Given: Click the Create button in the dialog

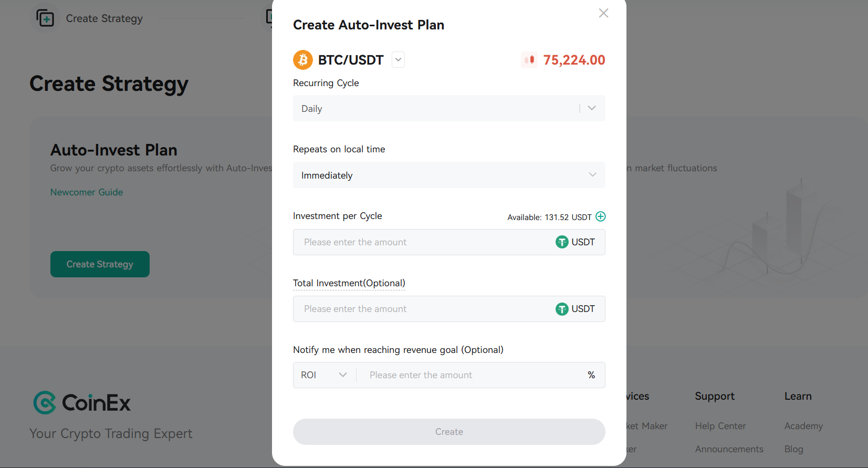Looking at the screenshot, I should click(449, 432).
